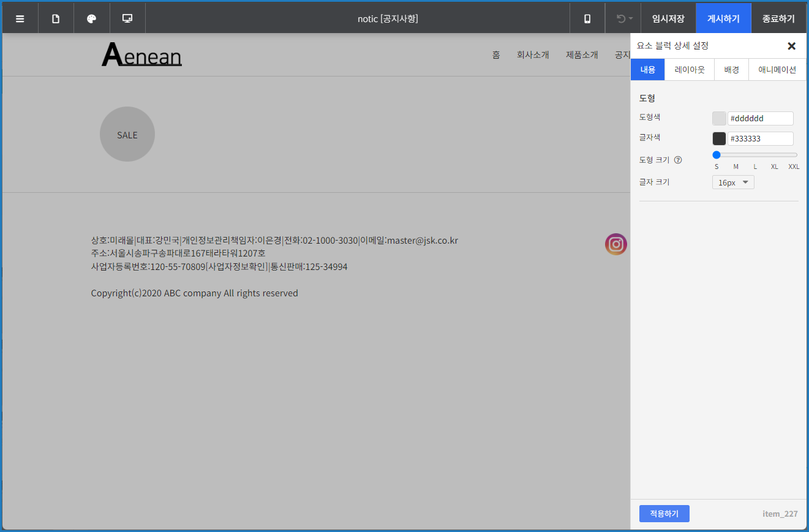Screen dimensions: 809x532
Task: Click the desktop monitor preview icon
Action: 127,18
